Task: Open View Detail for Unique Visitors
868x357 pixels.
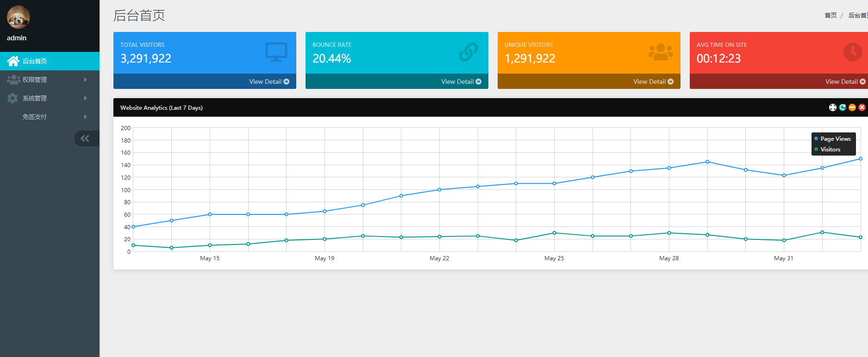Action: pos(653,81)
